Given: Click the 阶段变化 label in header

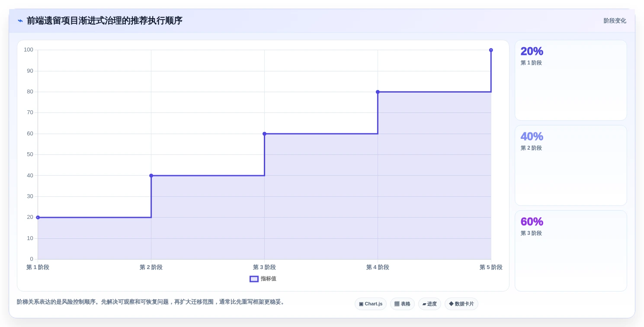Looking at the screenshot, I should [615, 21].
